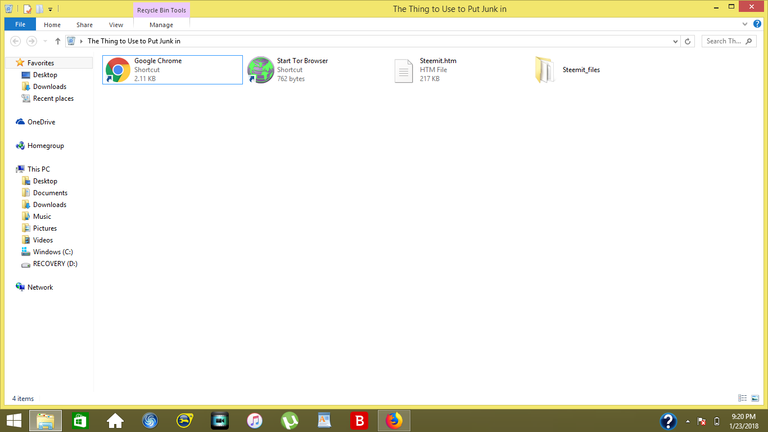Open Explorer Help question mark icon
This screenshot has height=432, width=768.
[x=757, y=24]
